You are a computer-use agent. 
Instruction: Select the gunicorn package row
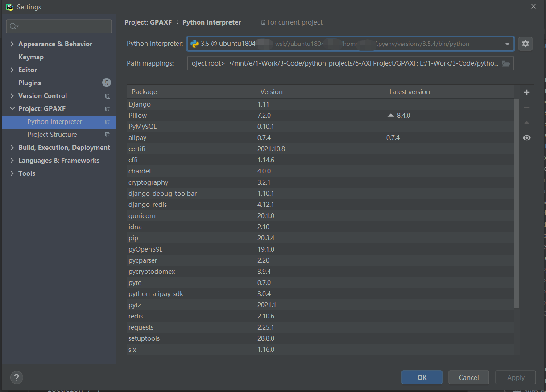320,216
